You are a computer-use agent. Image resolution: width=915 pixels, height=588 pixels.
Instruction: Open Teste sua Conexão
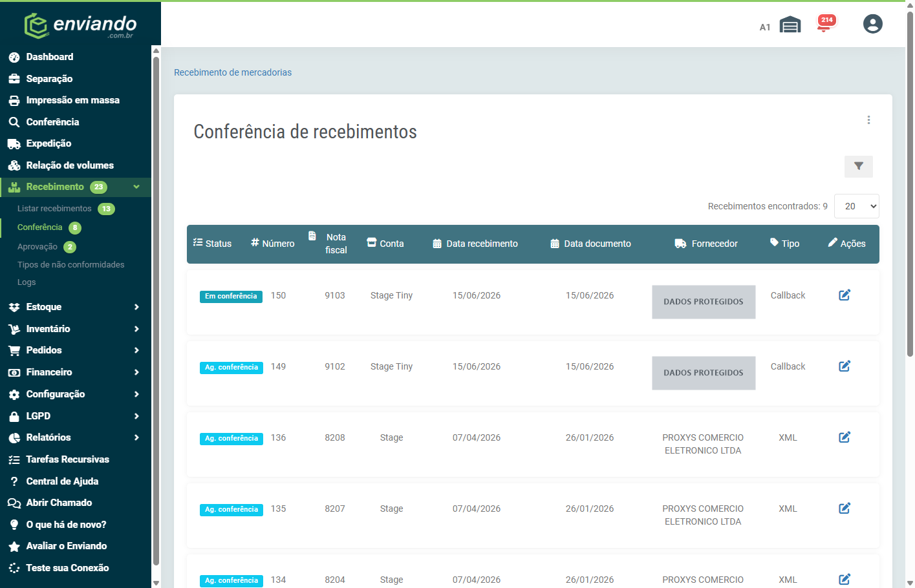click(76, 568)
